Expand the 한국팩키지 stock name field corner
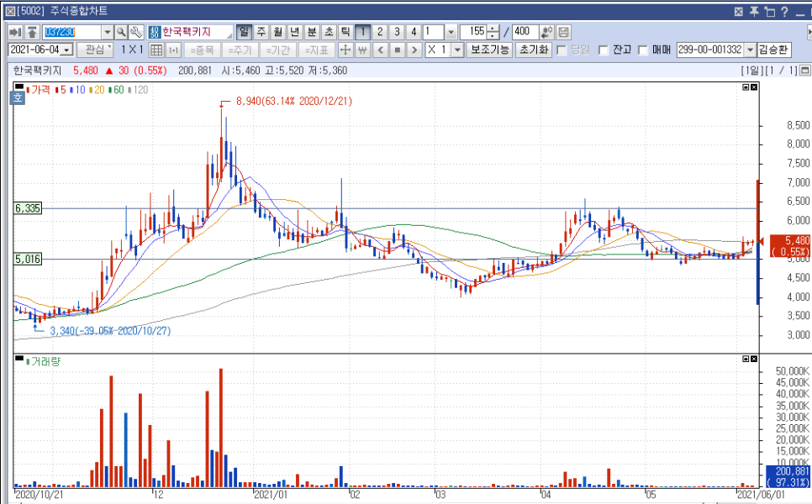The image size is (812, 504). click(229, 35)
